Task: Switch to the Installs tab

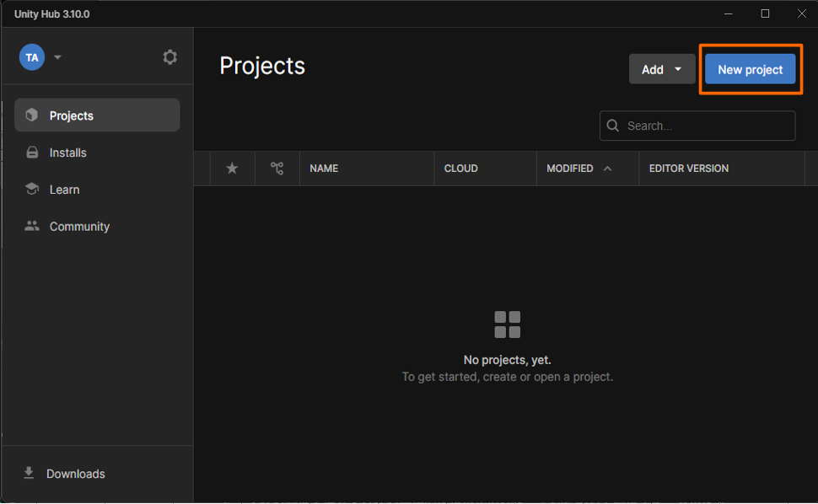Action: click(68, 153)
